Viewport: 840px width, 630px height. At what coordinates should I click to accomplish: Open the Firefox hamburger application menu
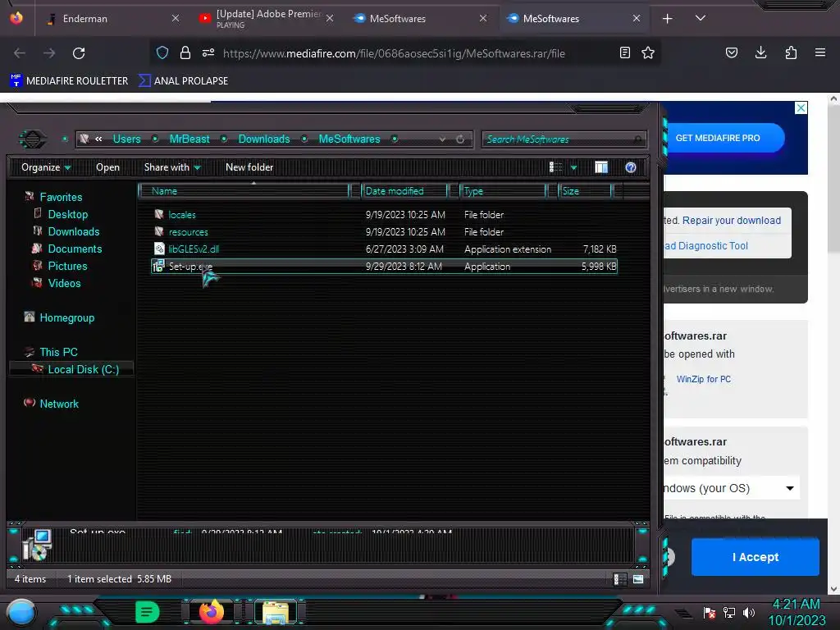point(820,52)
